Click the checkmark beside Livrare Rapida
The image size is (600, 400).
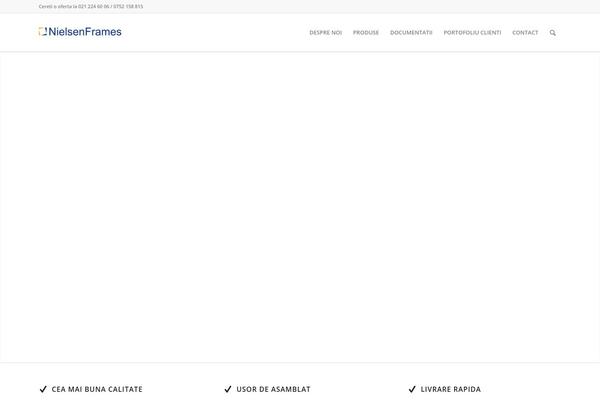click(412, 389)
